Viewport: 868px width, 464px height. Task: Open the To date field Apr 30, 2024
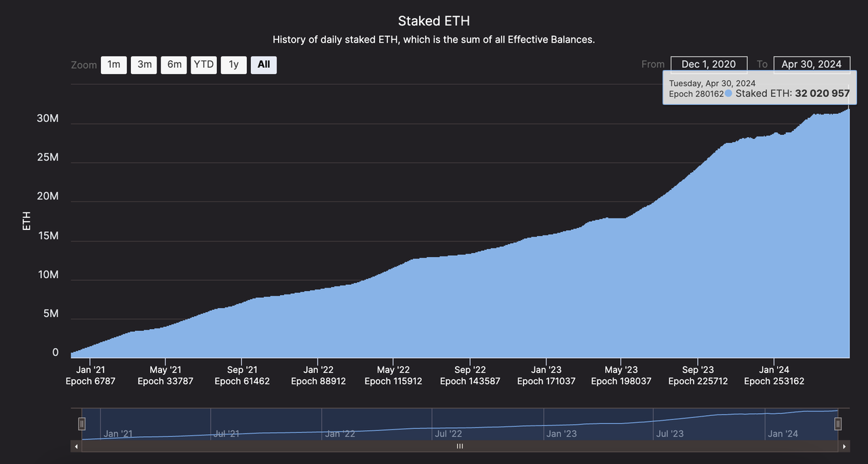click(x=811, y=64)
